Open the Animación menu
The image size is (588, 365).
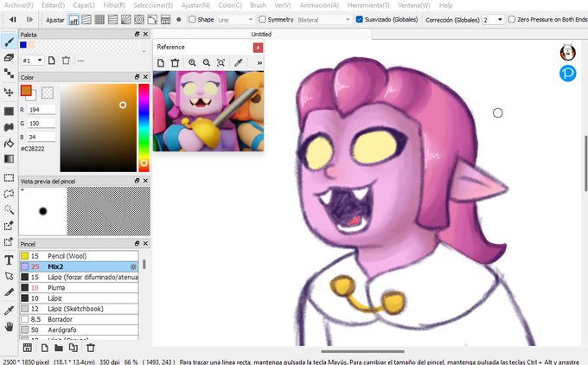[319, 5]
